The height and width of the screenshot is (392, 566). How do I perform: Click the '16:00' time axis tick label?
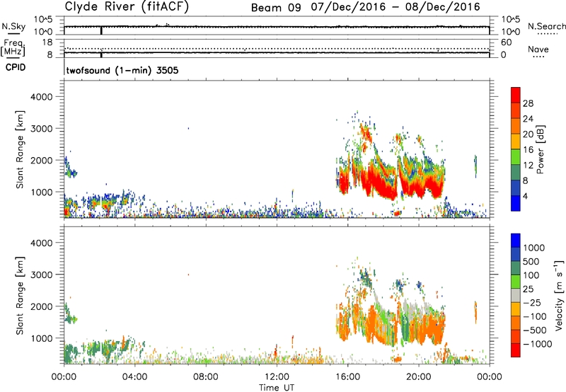(347, 377)
